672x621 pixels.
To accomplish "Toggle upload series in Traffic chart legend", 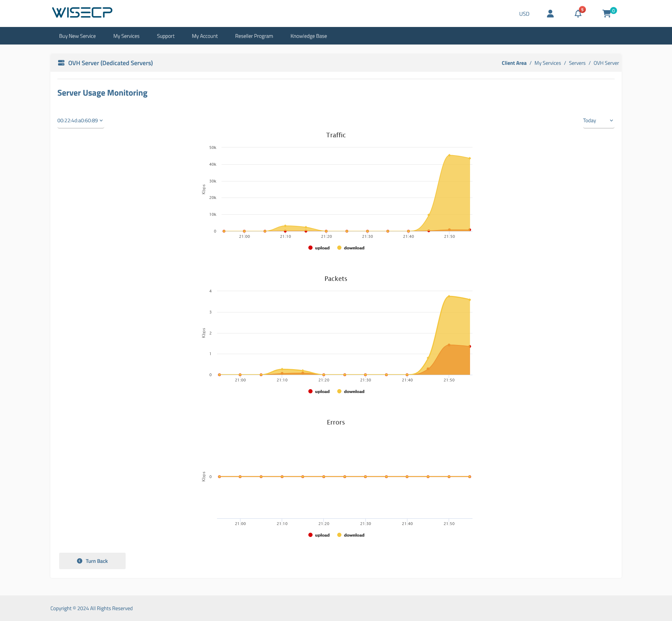I will (x=319, y=248).
